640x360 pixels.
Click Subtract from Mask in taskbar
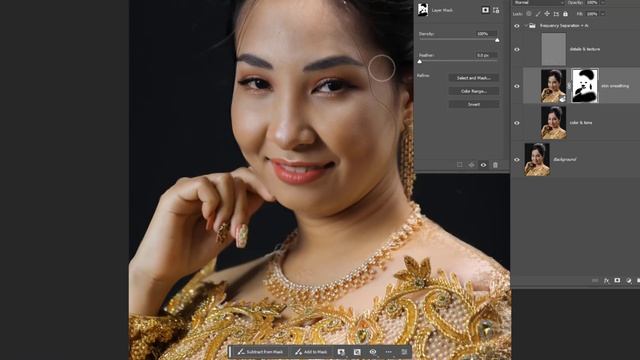[260, 352]
